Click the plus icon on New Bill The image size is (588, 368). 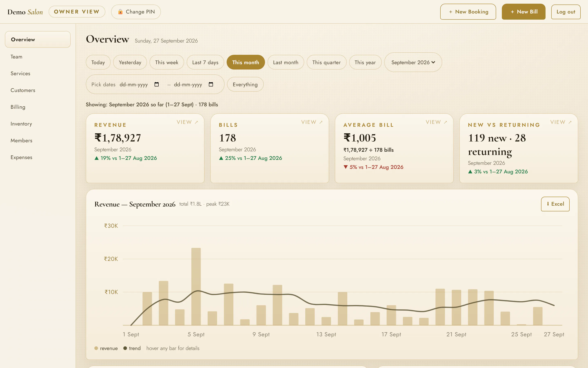coord(512,12)
